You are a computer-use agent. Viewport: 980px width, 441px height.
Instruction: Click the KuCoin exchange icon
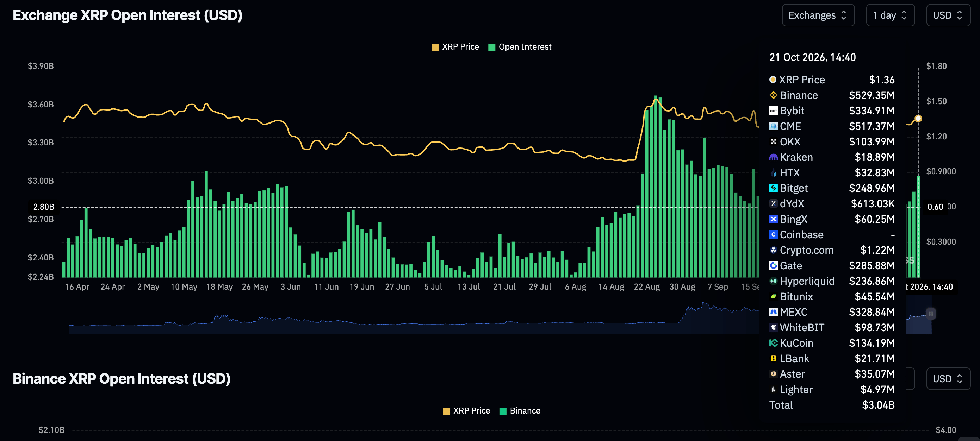[773, 343]
